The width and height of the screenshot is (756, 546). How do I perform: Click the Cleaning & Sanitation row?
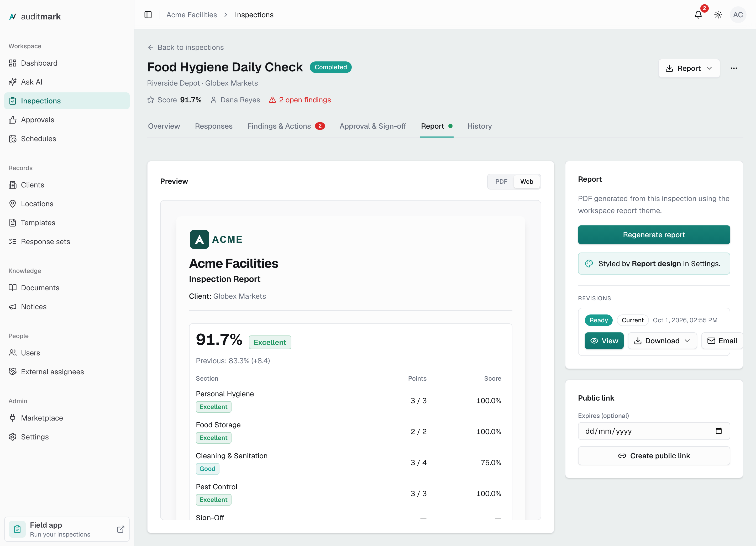350,462
